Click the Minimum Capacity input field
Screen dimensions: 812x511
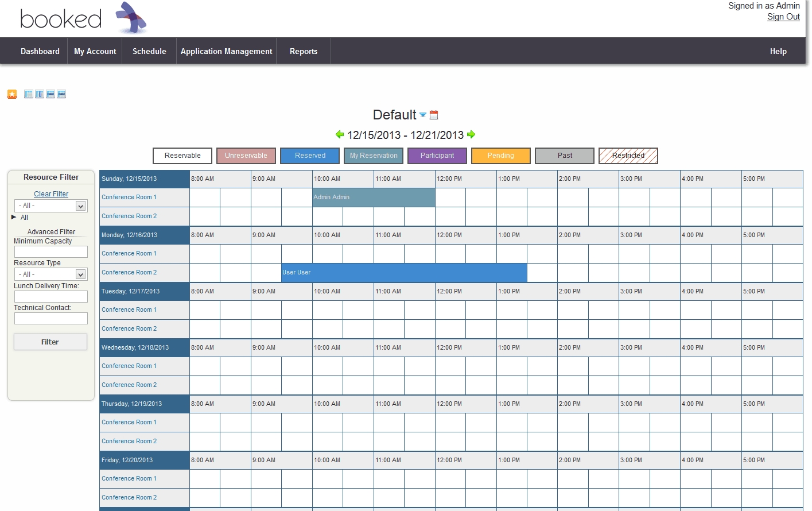[50, 251]
